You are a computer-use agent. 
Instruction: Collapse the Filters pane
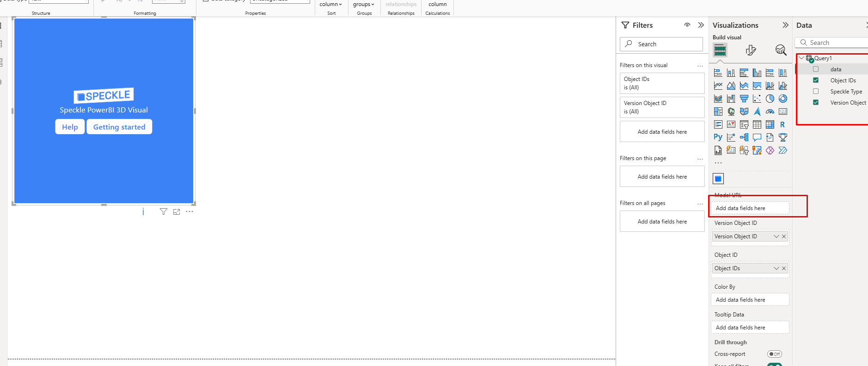click(701, 25)
